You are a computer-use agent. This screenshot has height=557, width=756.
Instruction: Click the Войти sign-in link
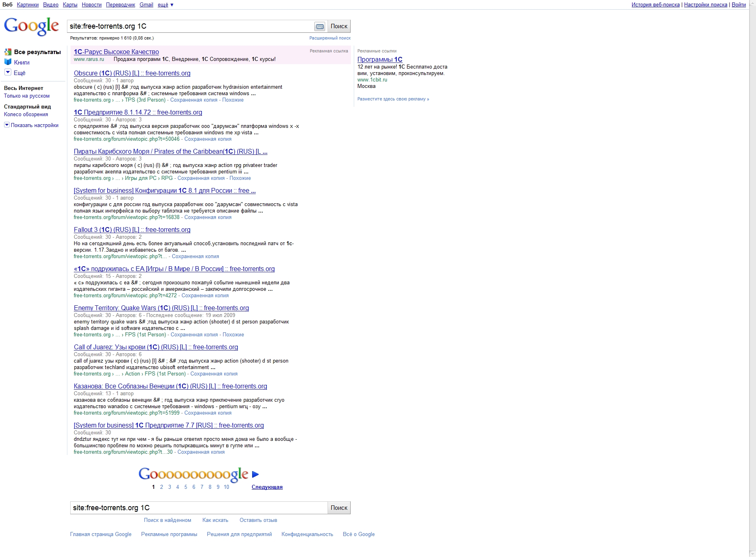pos(739,5)
